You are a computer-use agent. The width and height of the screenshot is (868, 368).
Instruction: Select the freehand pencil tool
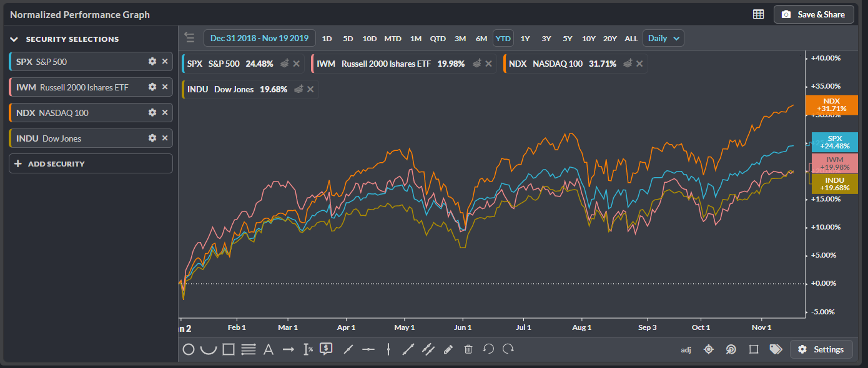click(448, 349)
